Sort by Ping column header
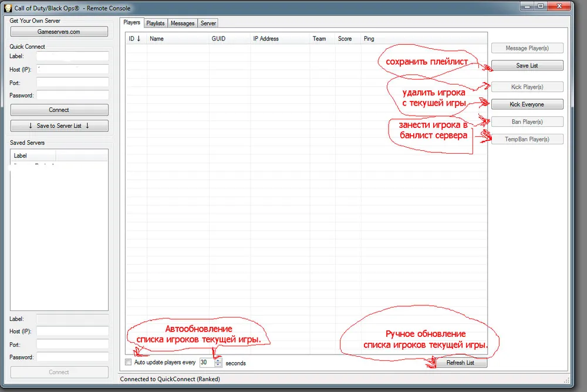The height and width of the screenshot is (392, 587). [x=424, y=39]
